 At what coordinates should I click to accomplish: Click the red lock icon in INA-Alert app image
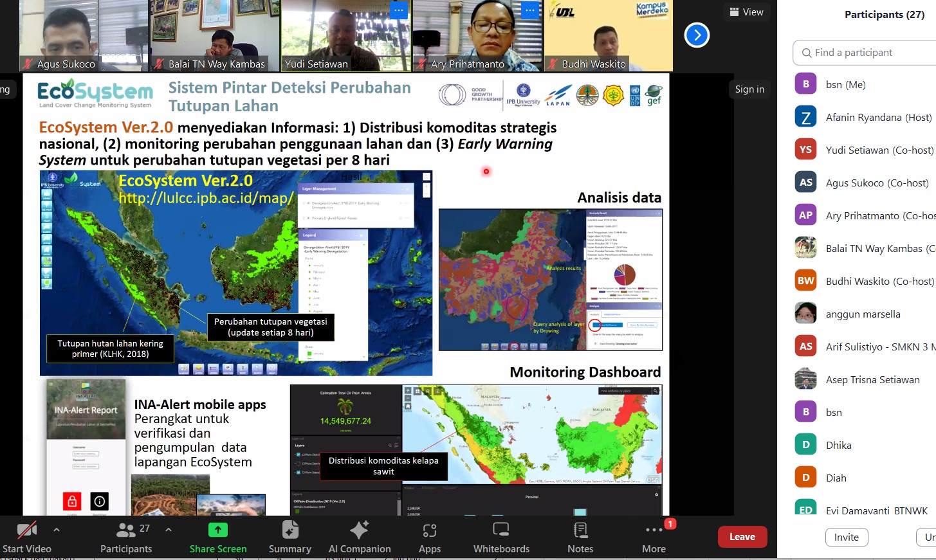click(x=72, y=501)
